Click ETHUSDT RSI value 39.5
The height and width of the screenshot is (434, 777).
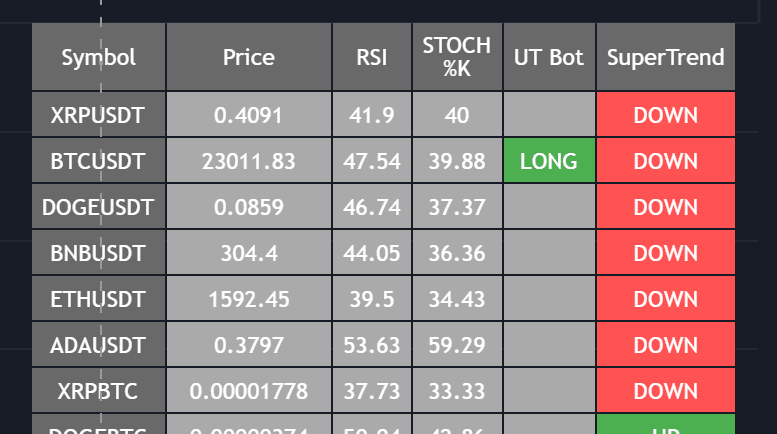pyautogui.click(x=372, y=299)
